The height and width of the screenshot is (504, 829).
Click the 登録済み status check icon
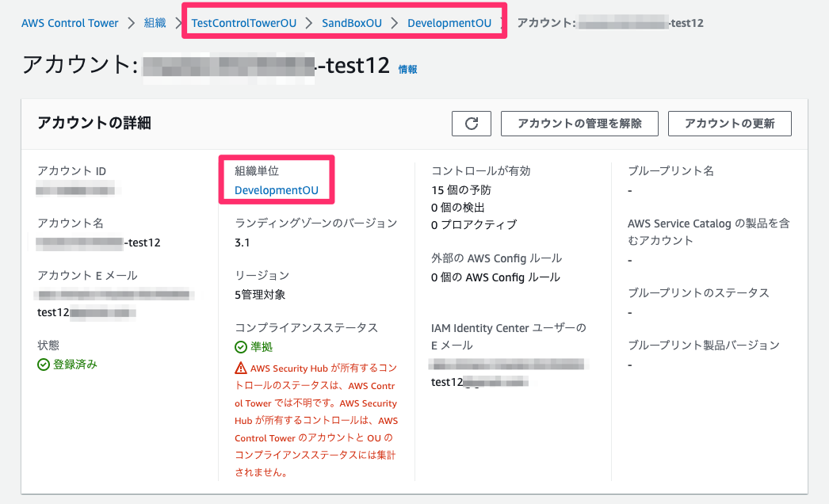click(x=44, y=365)
